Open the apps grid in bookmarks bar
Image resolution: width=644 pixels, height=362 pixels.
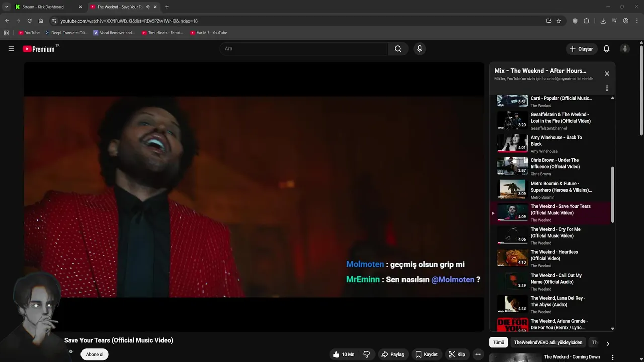tap(6, 33)
